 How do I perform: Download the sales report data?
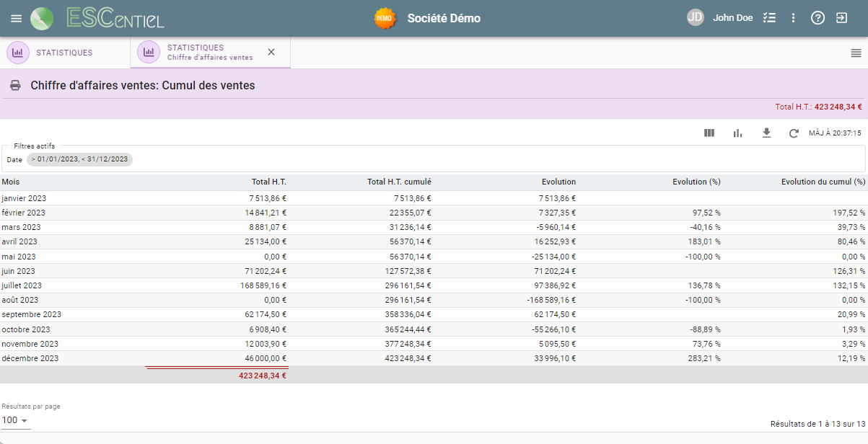766,133
